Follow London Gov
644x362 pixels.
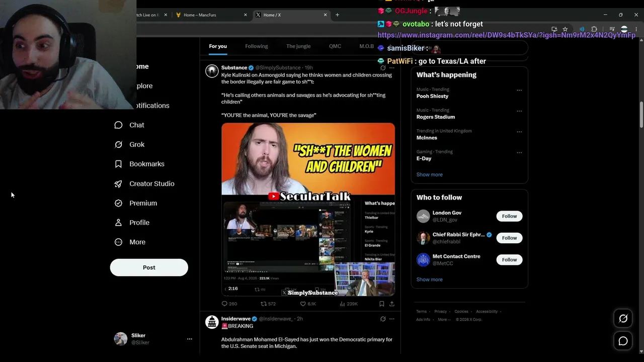point(509,216)
